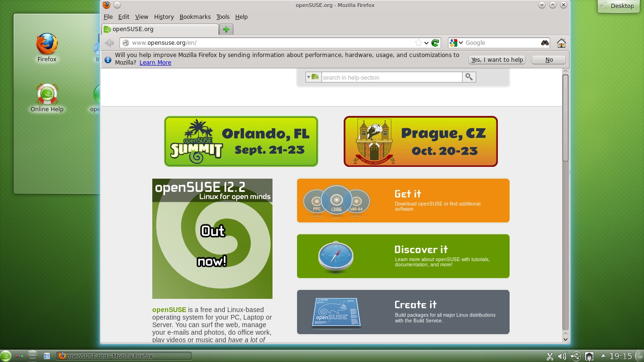Open the Firefox desktop icon
The image size is (644, 362).
pos(47,48)
